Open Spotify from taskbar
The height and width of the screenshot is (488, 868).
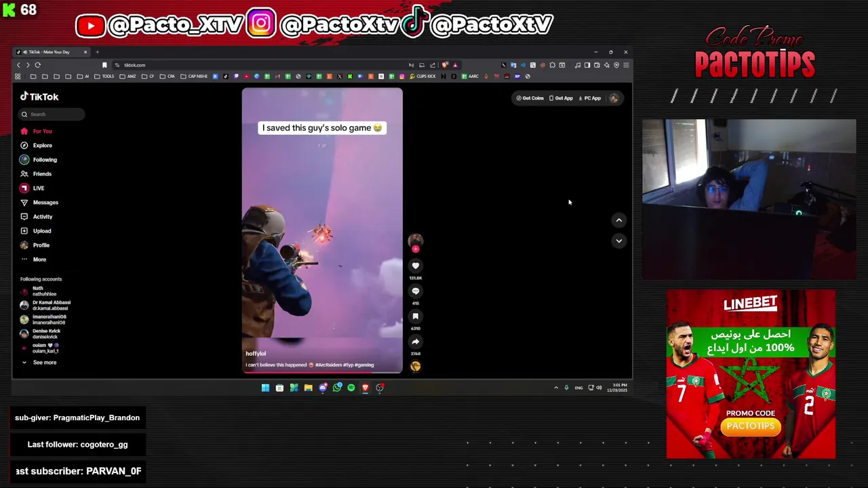[351, 388]
